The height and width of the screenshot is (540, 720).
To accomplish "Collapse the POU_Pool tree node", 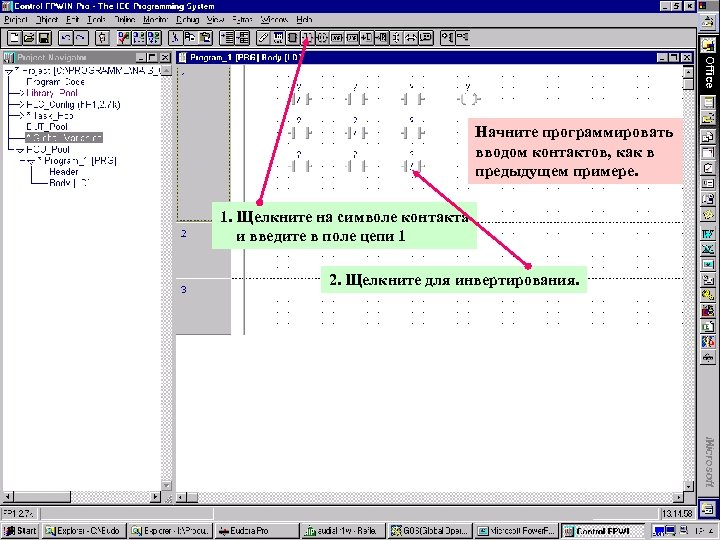I will click(x=20, y=150).
